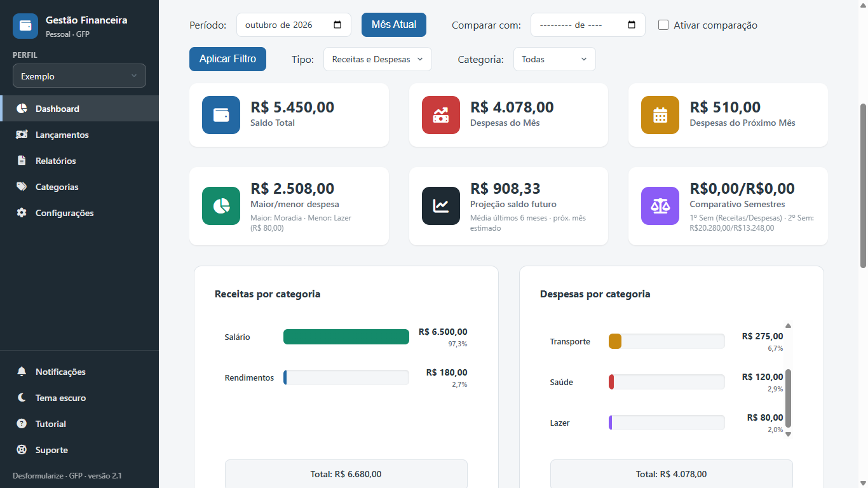
Task: Click the Tema escuro moon icon
Action: tap(22, 398)
